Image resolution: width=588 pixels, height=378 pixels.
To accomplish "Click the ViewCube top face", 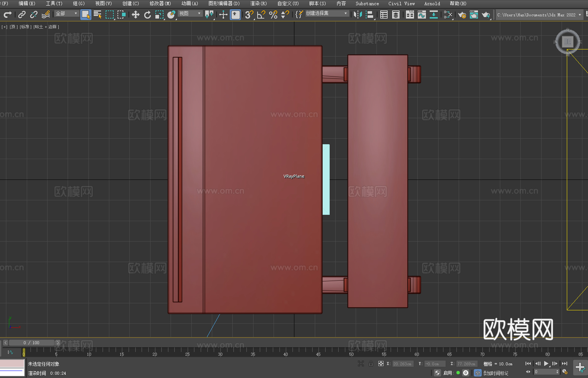I will [568, 42].
